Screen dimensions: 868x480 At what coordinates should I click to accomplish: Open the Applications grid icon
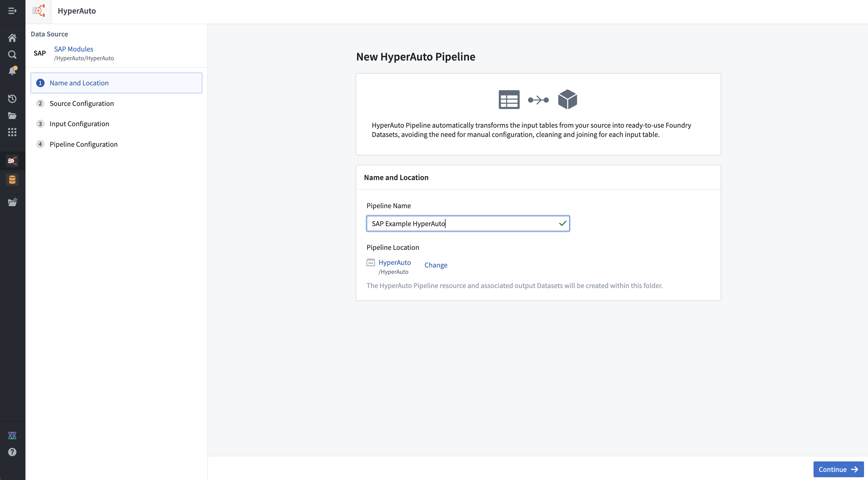[12, 132]
